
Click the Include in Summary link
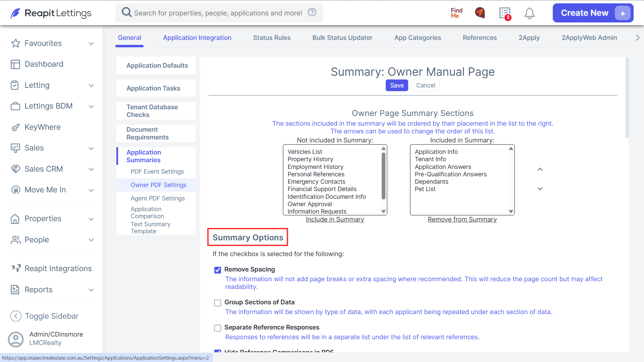(335, 219)
